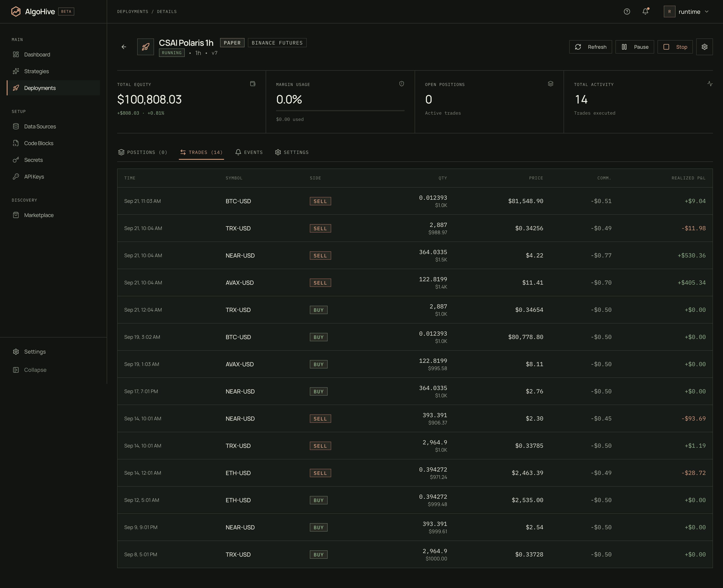Click the AlgoHive logo icon
The height and width of the screenshot is (588, 723).
[15, 12]
